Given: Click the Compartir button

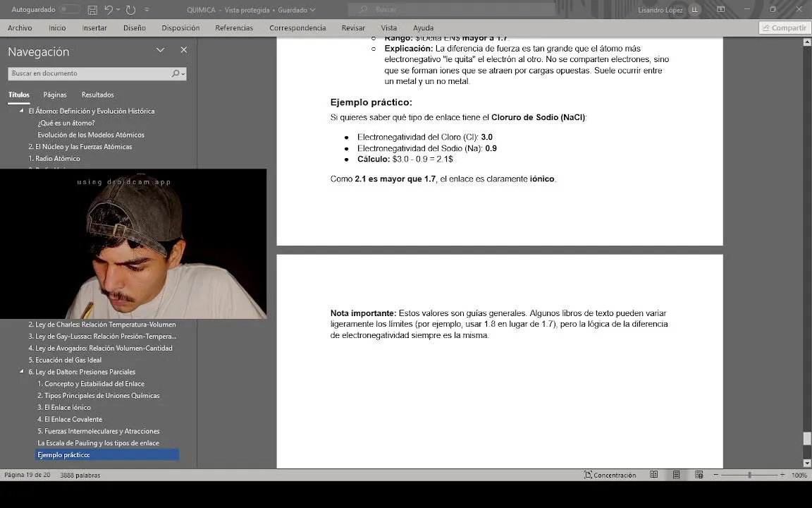Looking at the screenshot, I should coord(784,28).
